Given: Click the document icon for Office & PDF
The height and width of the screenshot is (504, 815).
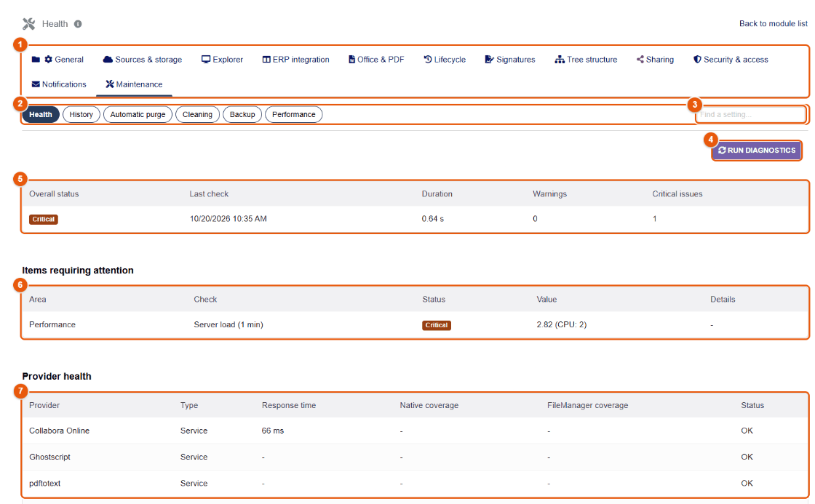Looking at the screenshot, I should 352,60.
